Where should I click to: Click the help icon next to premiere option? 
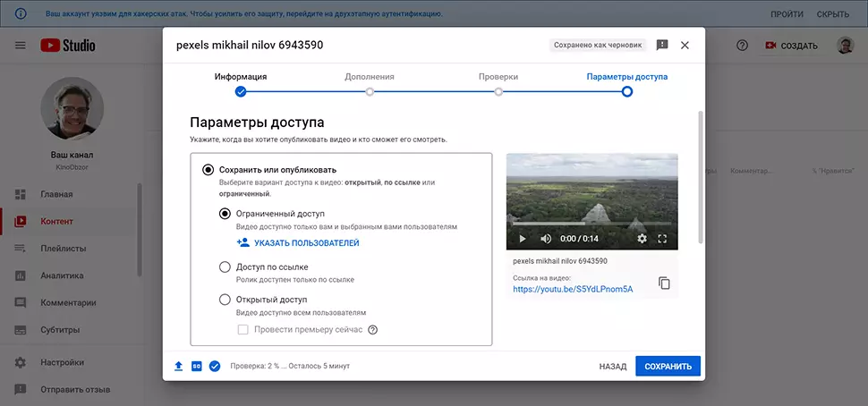(x=373, y=330)
